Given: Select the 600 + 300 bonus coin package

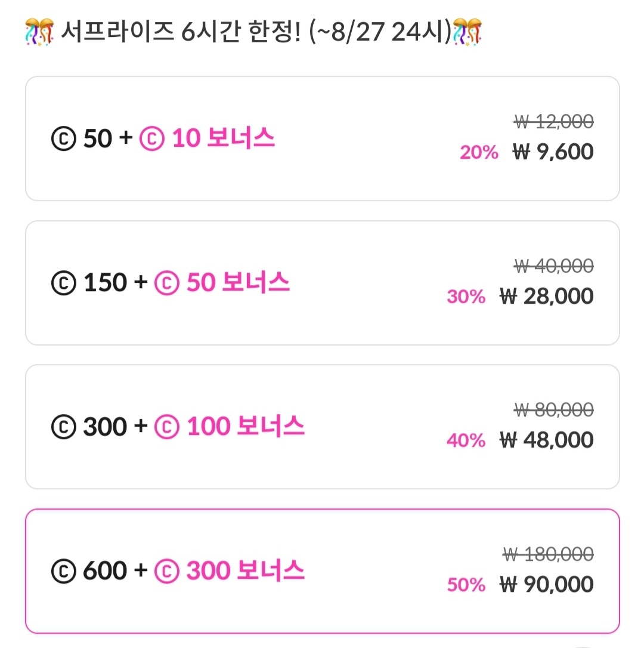Looking at the screenshot, I should (322, 571).
